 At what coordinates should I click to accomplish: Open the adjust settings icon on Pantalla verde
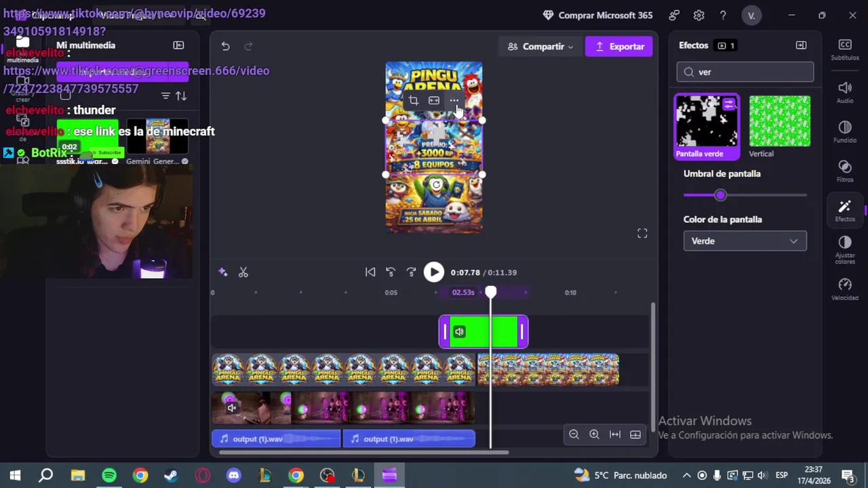728,104
